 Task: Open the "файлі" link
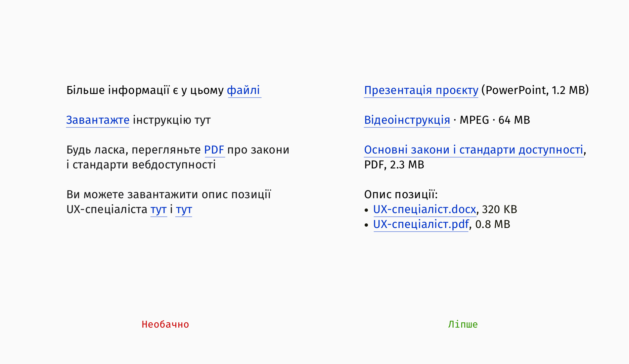pyautogui.click(x=244, y=90)
